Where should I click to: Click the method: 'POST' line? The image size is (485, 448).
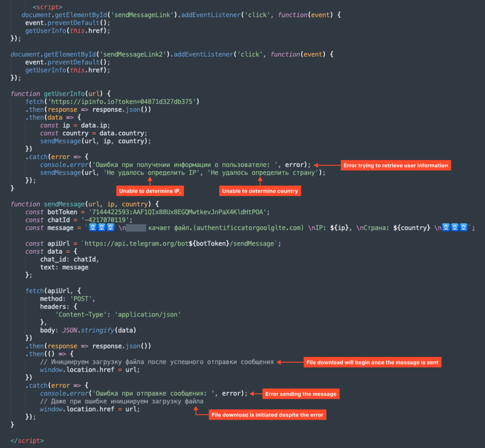point(68,299)
